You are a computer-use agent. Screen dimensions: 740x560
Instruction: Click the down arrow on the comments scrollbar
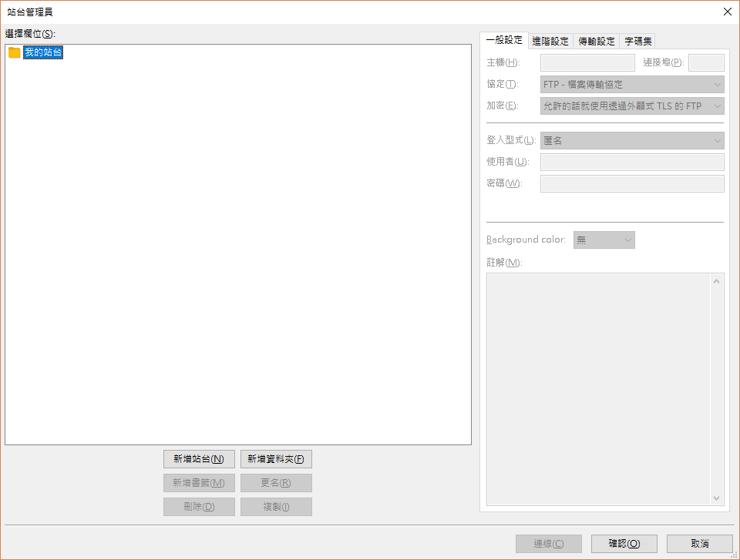click(x=716, y=498)
